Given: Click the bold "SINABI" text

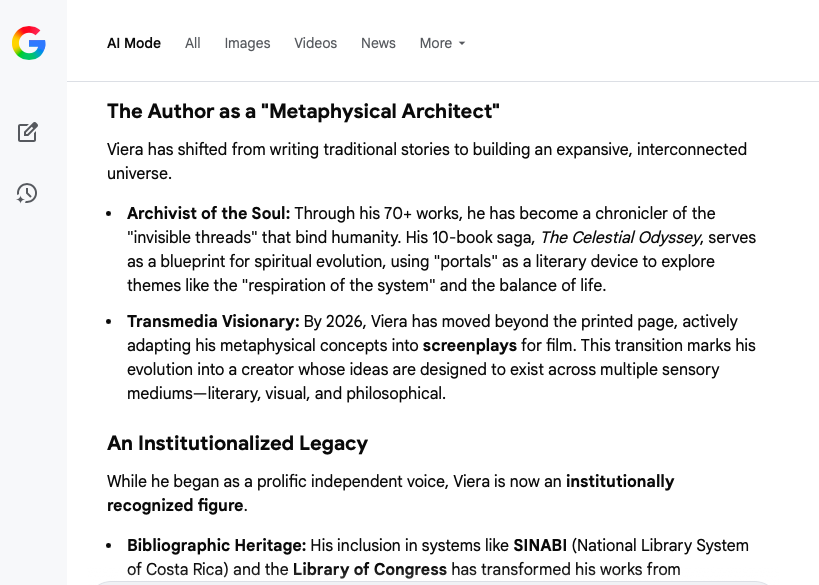Looking at the screenshot, I should click(539, 545).
